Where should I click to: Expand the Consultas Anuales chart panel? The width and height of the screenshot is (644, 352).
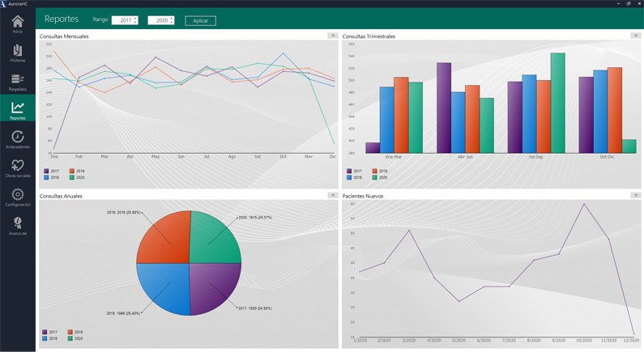(331, 195)
